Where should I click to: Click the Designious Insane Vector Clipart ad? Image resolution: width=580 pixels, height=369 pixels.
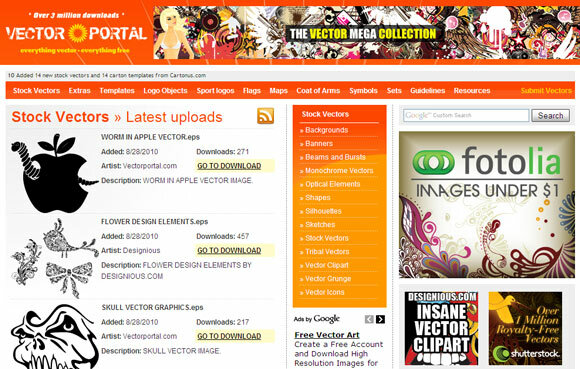tap(441, 328)
